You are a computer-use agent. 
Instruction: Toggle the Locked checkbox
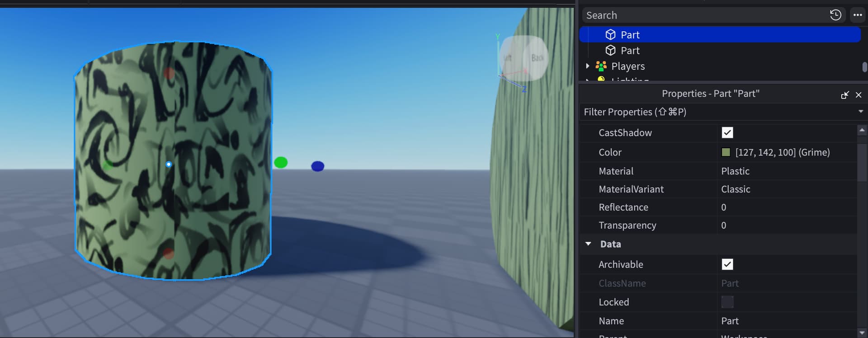[x=727, y=302]
